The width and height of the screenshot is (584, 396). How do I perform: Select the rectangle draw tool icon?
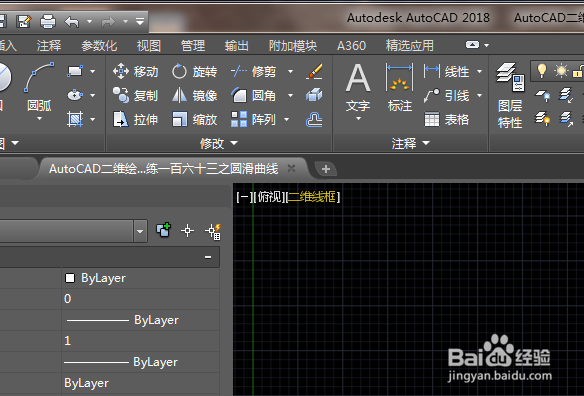pos(75,71)
